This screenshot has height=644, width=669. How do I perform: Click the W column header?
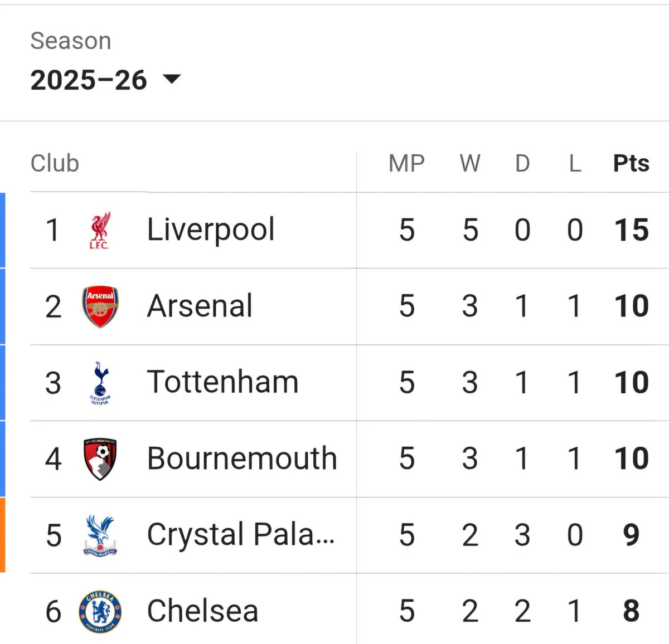click(x=470, y=163)
